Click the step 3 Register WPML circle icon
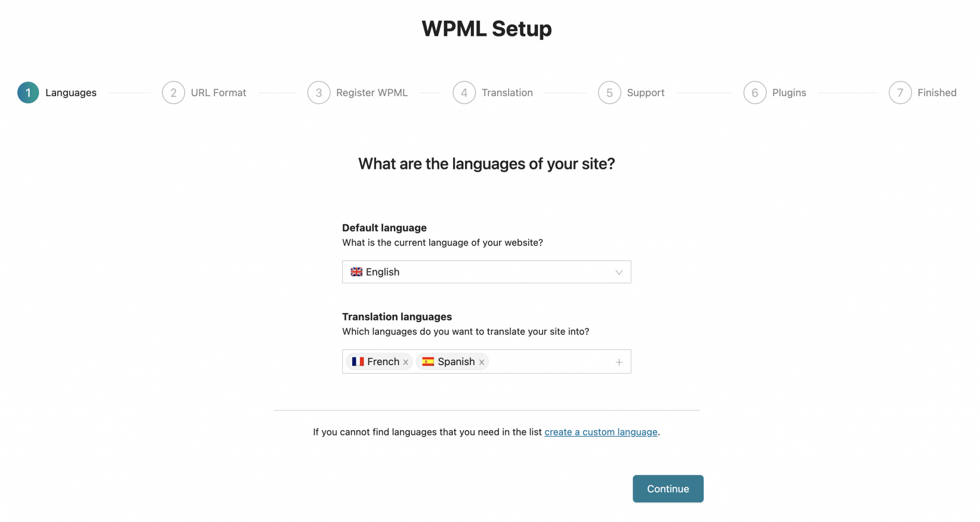This screenshot has width=980, height=522. [x=319, y=92]
